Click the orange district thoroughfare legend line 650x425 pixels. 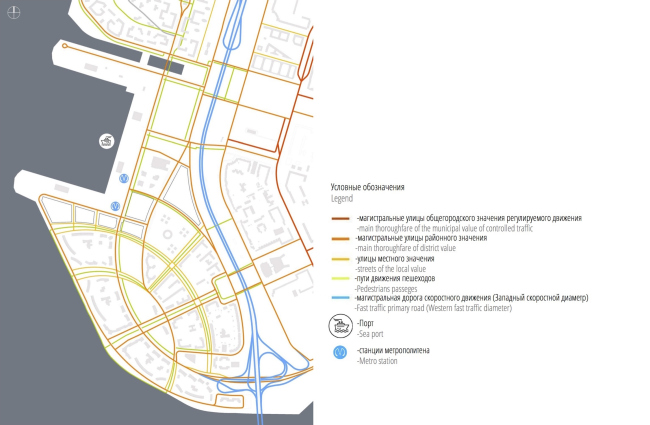pyautogui.click(x=342, y=238)
